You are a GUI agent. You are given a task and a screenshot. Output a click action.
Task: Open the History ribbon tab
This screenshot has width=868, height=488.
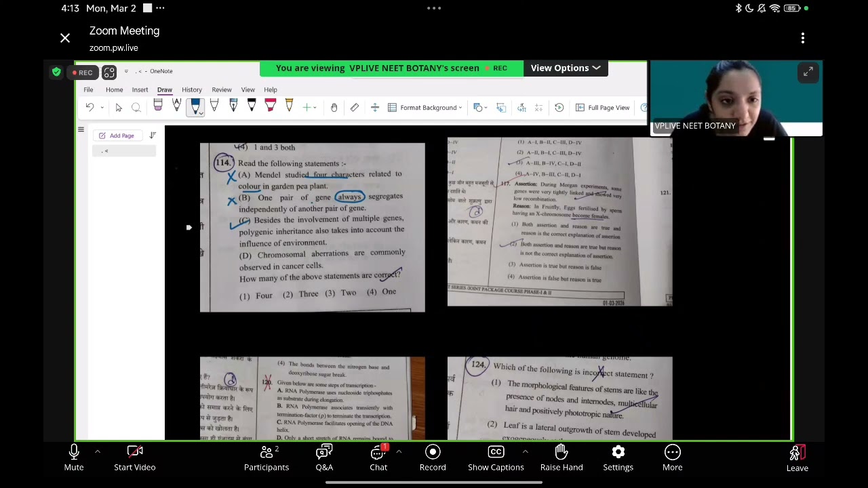coord(192,89)
